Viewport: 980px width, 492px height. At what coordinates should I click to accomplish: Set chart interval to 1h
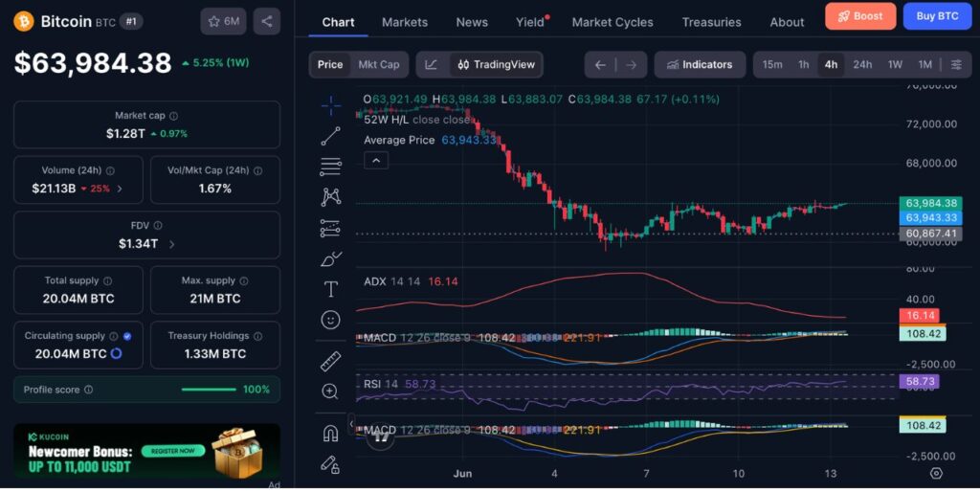coord(804,65)
